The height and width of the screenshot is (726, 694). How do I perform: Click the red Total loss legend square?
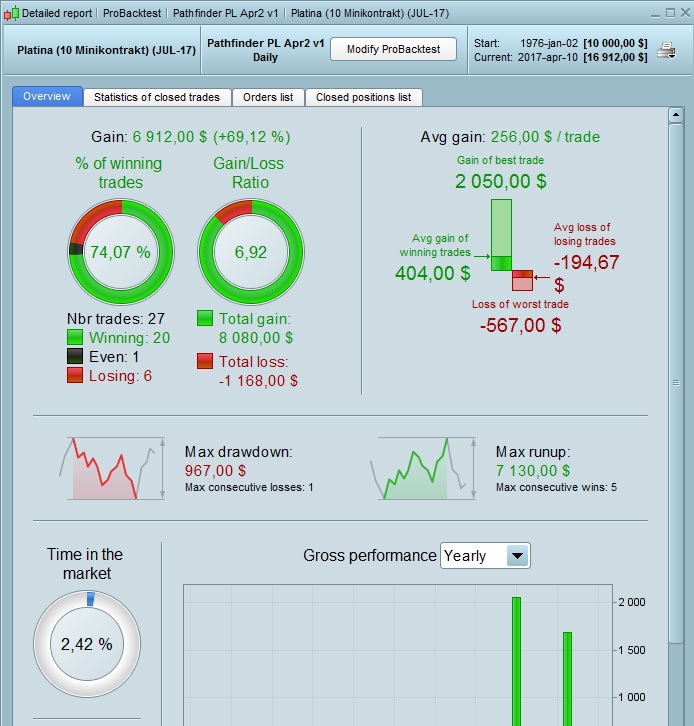(205, 361)
